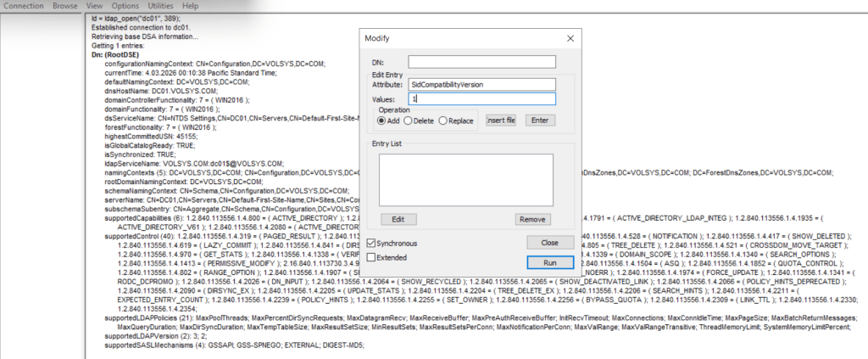868x359 pixels.
Task: Open the Options menu
Action: click(125, 5)
